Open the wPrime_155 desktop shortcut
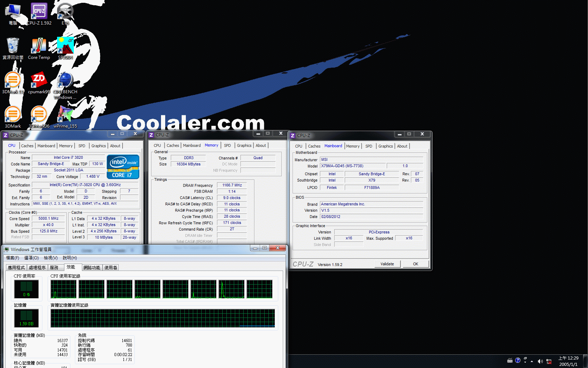Viewport: 588px width, 368px height. [x=65, y=117]
